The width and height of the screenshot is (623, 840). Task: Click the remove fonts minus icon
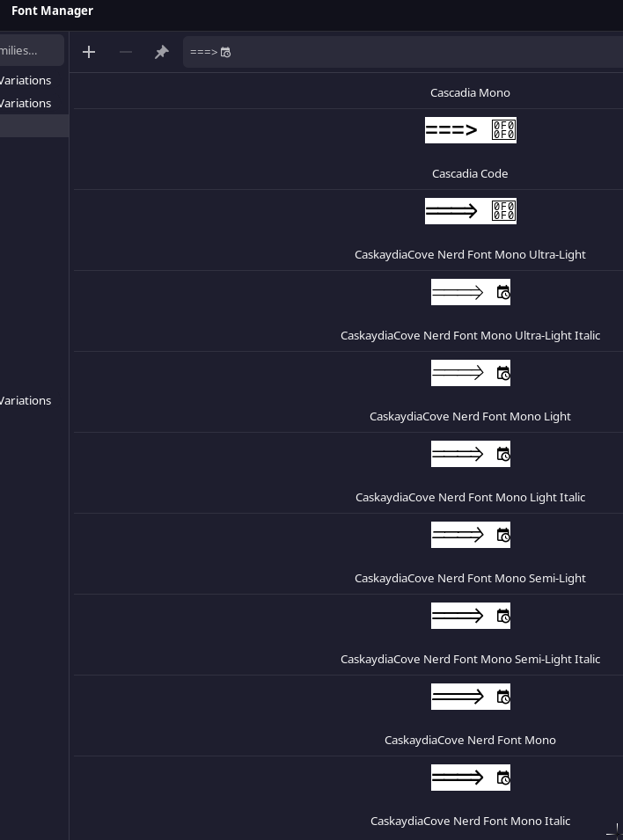[126, 52]
